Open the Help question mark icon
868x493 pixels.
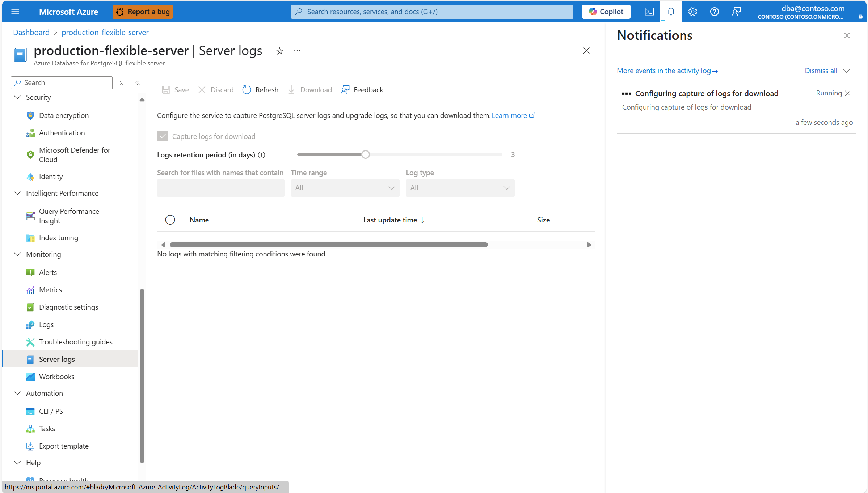pyautogui.click(x=714, y=12)
